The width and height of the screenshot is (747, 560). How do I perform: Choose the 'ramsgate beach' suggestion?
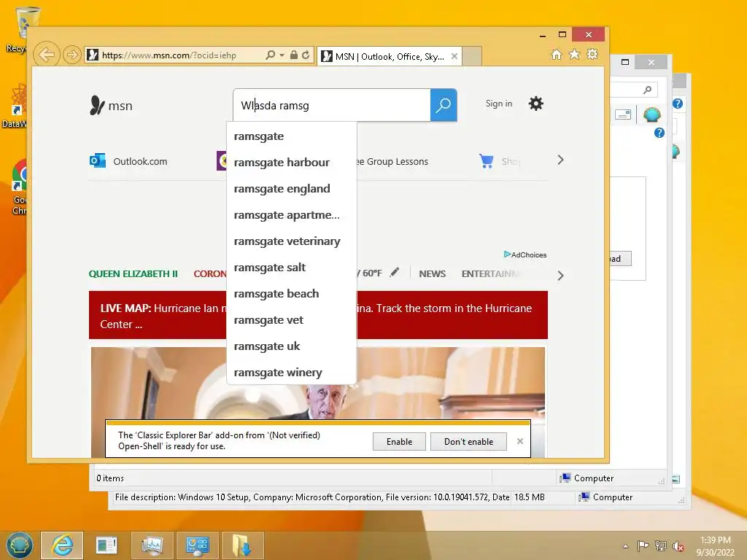292,293
